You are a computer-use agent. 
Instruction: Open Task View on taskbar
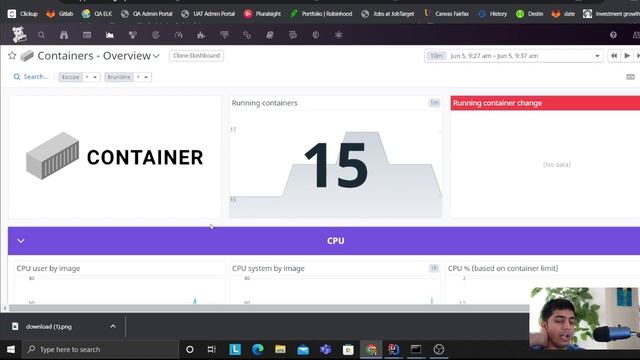click(x=211, y=349)
